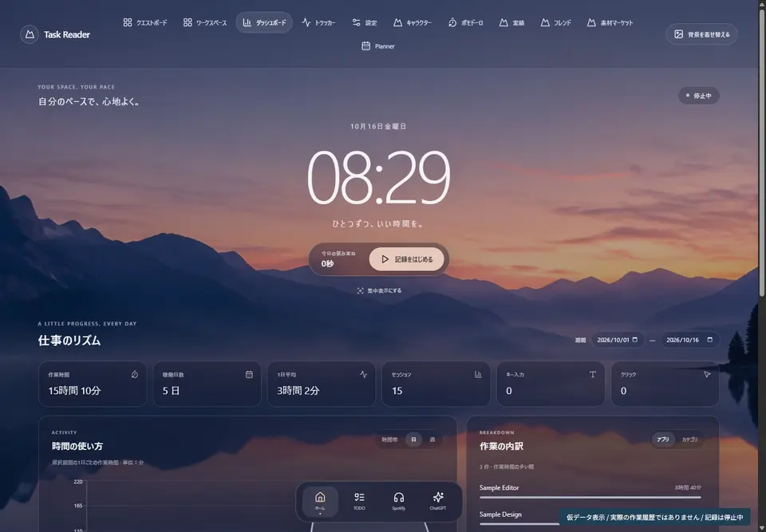Click the 作業の内訳 panel title
Viewport: 766px width, 532px height.
click(501, 446)
